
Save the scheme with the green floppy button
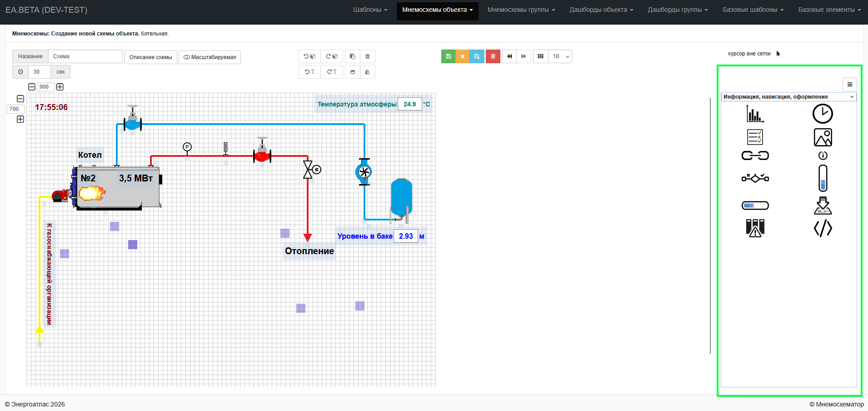click(x=448, y=56)
